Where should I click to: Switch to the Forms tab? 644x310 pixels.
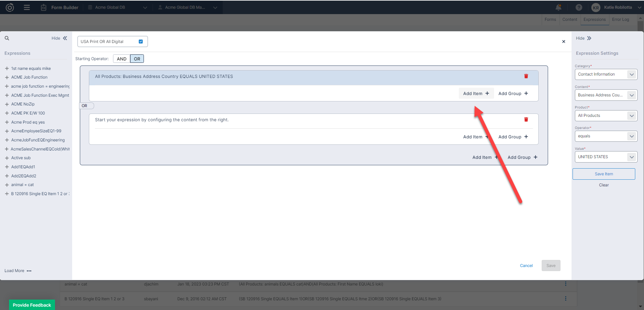[550, 19]
